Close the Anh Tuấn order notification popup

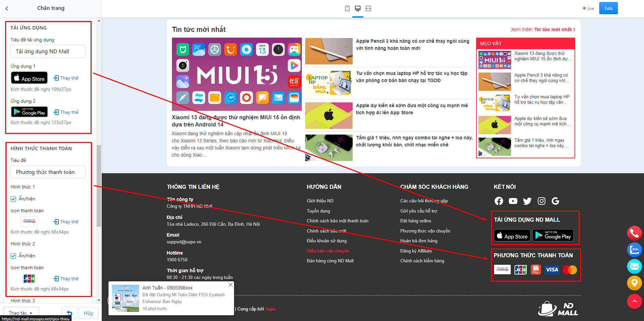click(x=231, y=285)
